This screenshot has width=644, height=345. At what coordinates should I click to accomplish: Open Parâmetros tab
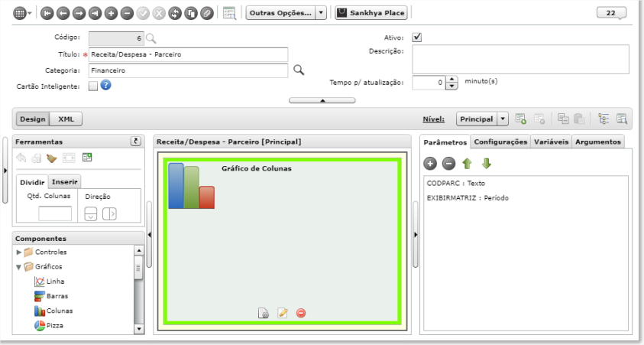tap(445, 142)
